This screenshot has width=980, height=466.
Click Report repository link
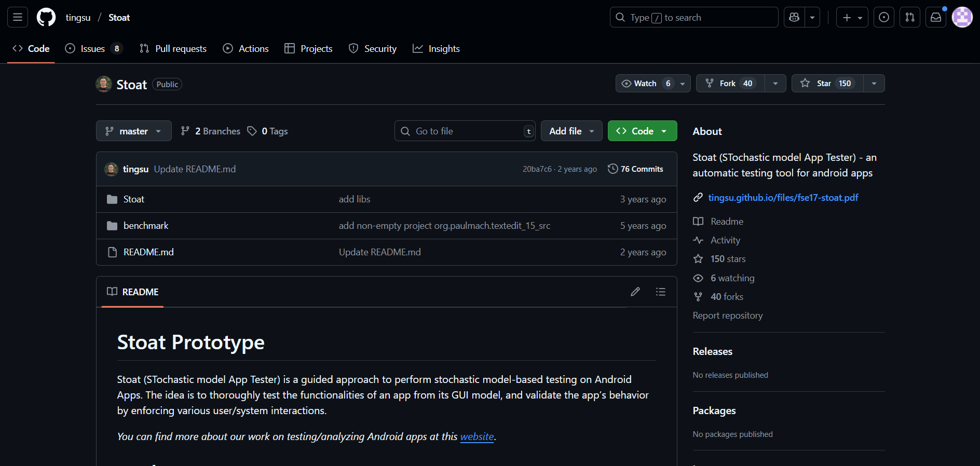pos(728,316)
